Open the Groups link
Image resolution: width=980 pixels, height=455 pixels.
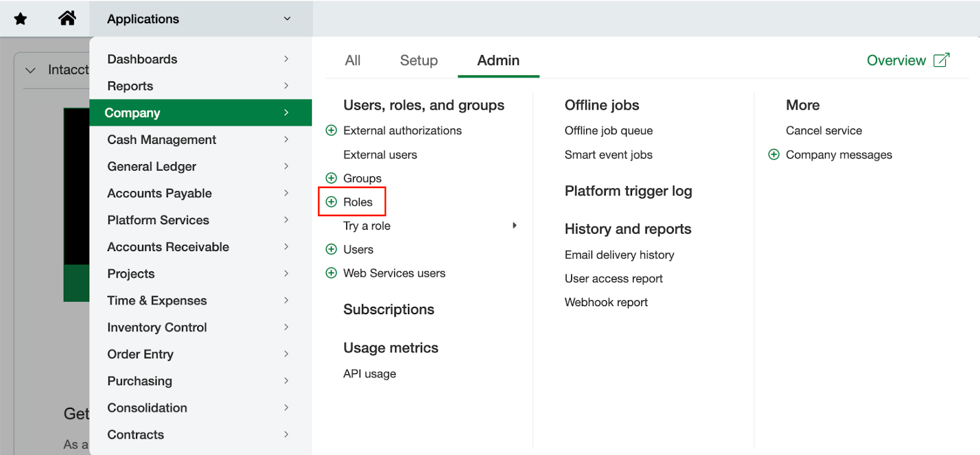coord(362,178)
